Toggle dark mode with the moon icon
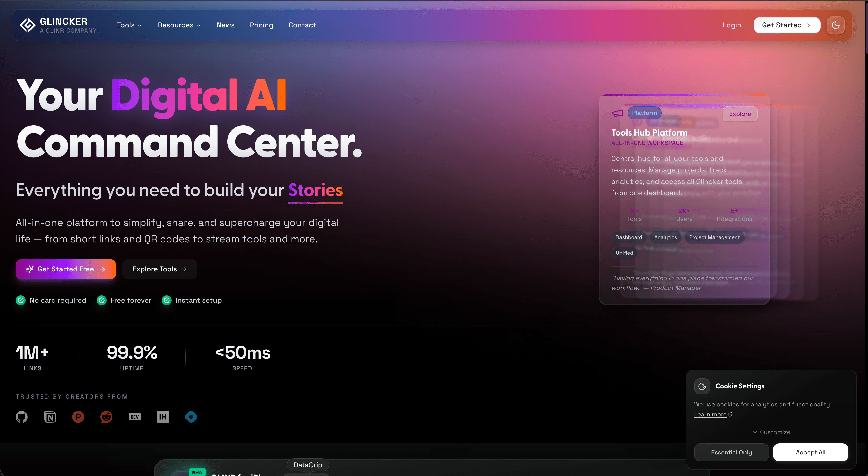 (x=835, y=25)
